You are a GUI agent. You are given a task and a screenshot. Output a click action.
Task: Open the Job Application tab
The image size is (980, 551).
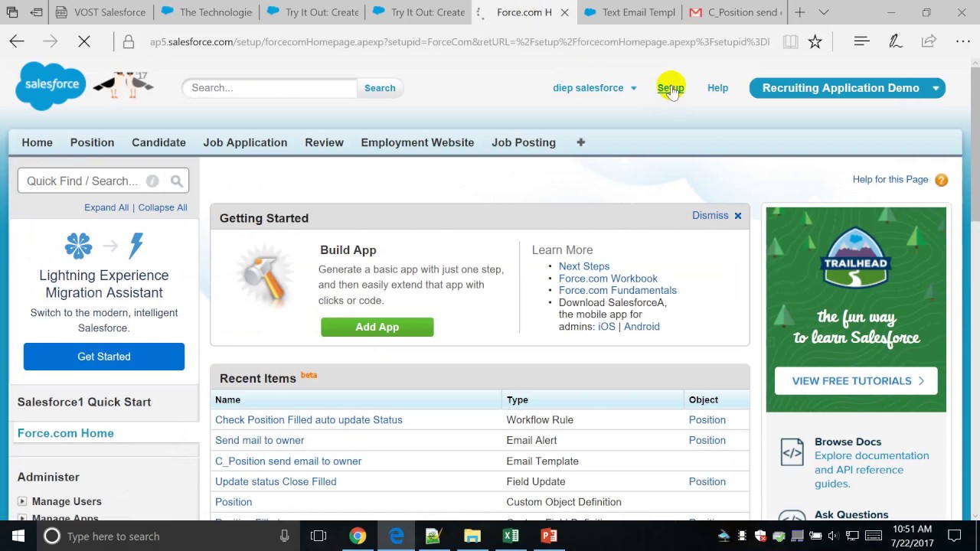[x=245, y=142]
